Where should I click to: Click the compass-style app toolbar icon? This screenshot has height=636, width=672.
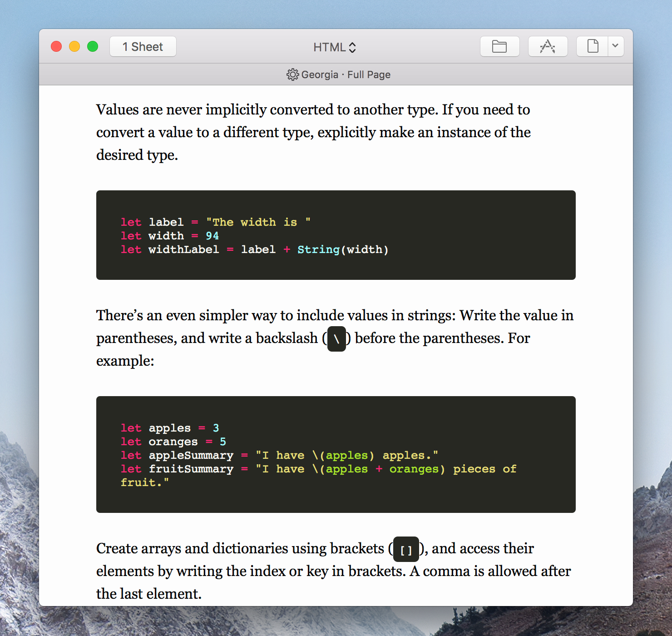pyautogui.click(x=548, y=46)
